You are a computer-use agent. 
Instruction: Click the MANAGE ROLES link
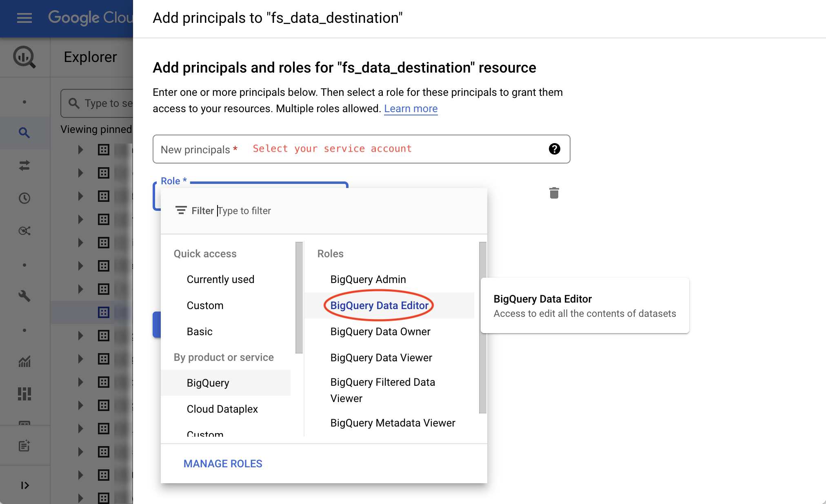223,464
